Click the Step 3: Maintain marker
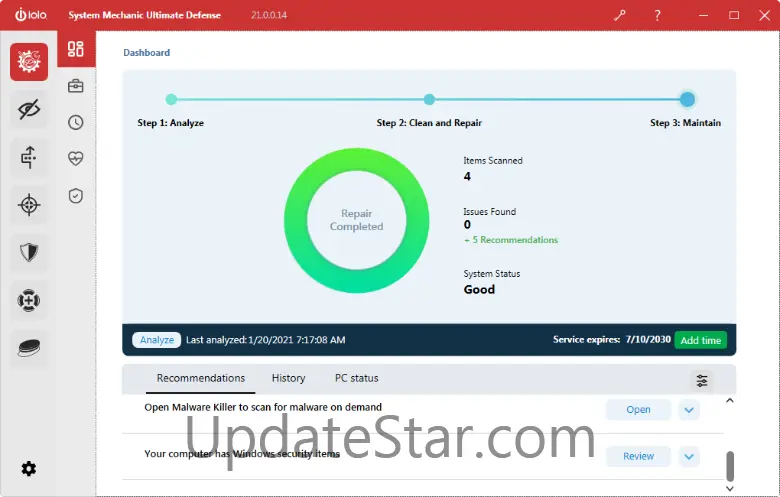 tap(687, 99)
